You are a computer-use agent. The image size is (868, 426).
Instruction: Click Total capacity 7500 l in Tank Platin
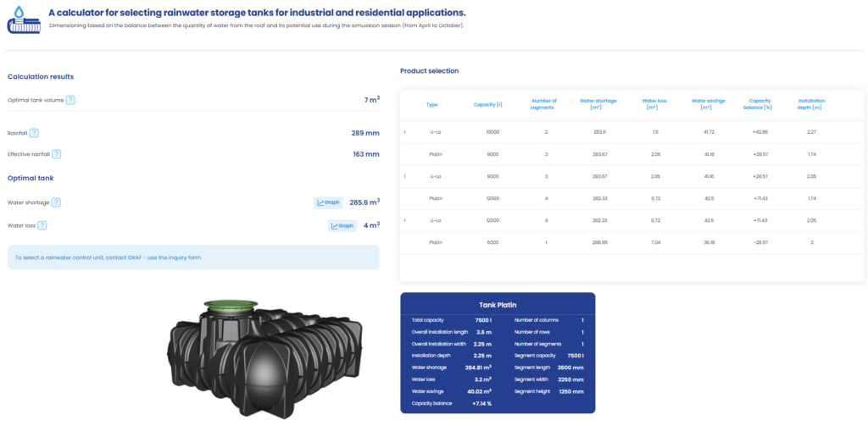(452, 320)
